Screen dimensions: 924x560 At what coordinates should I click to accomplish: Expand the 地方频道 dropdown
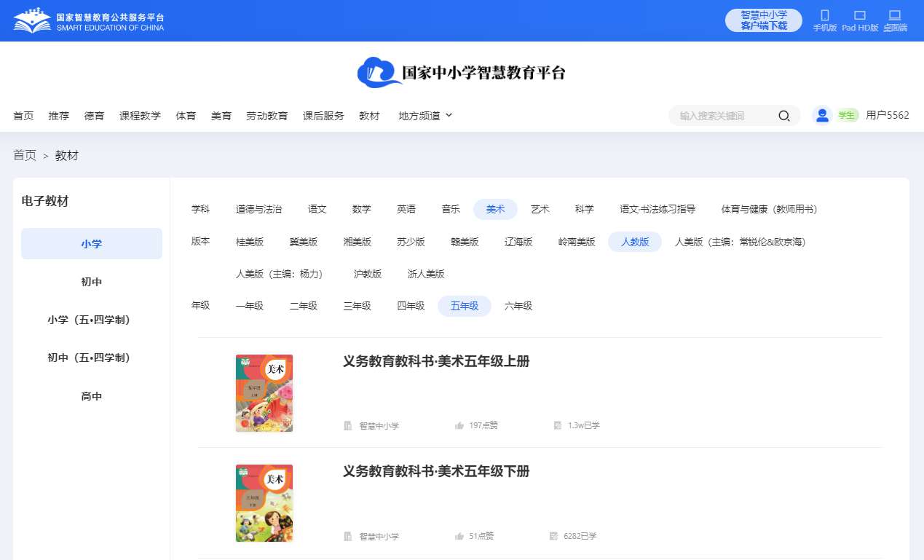tap(425, 116)
